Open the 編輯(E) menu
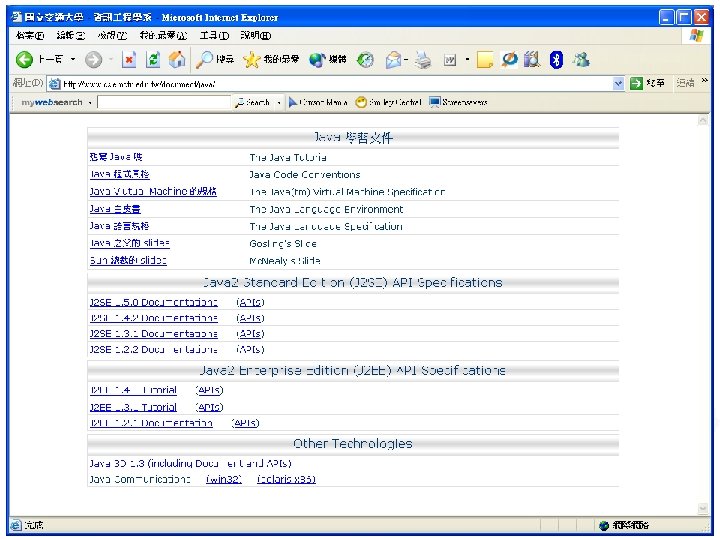The image size is (720, 540). coord(71,35)
